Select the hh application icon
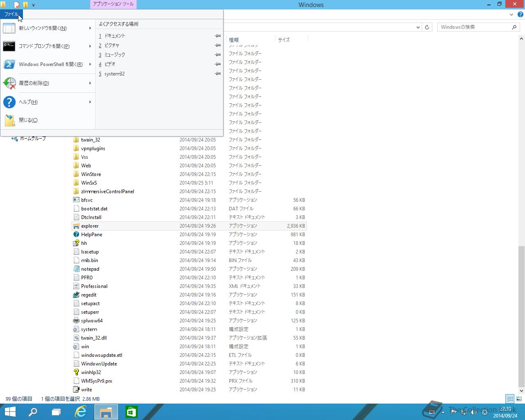Viewport: 525px width, 420px height. point(76,243)
